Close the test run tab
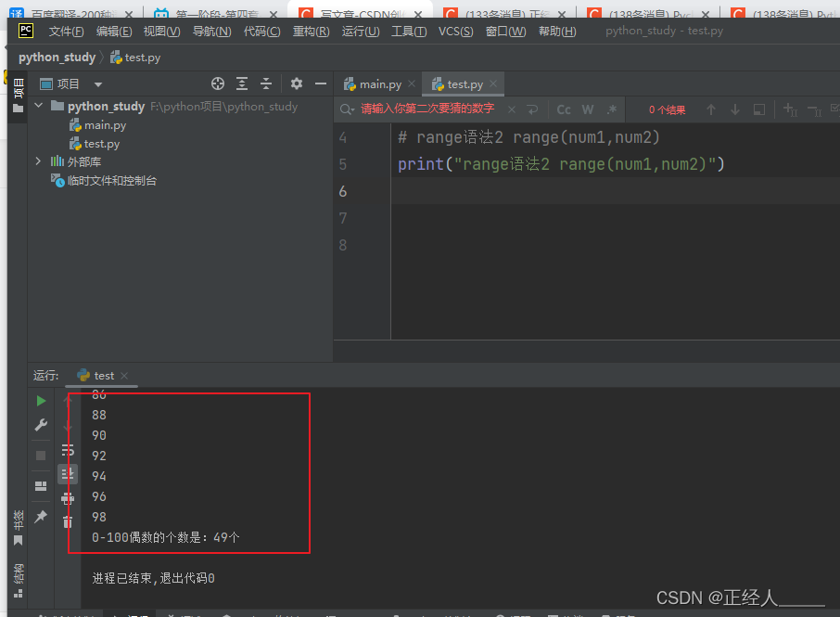The image size is (840, 617). pos(123,375)
